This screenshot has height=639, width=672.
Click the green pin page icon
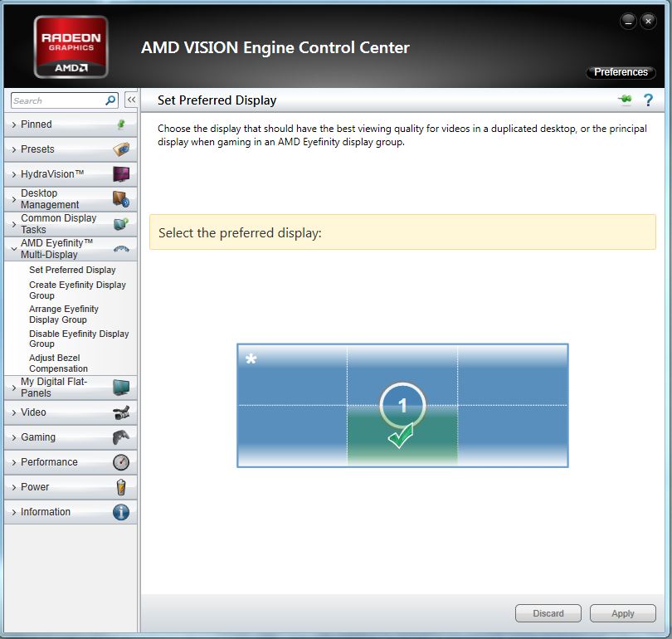tap(626, 100)
